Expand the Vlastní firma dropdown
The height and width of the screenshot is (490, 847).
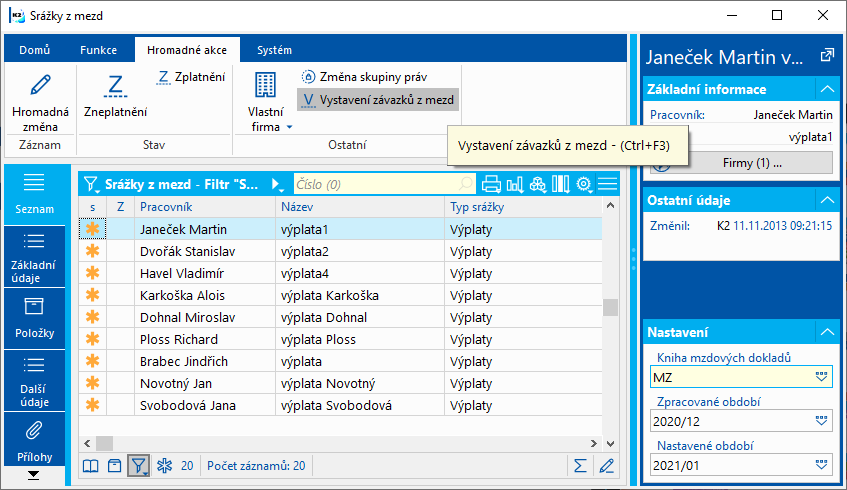[x=289, y=127]
